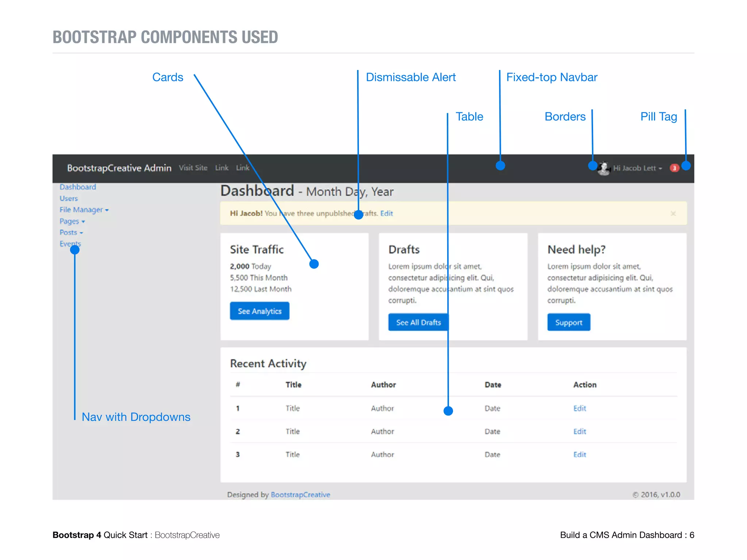Click the Dashboard - Month Day, Year title
This screenshot has height=560, width=747.
307,191
